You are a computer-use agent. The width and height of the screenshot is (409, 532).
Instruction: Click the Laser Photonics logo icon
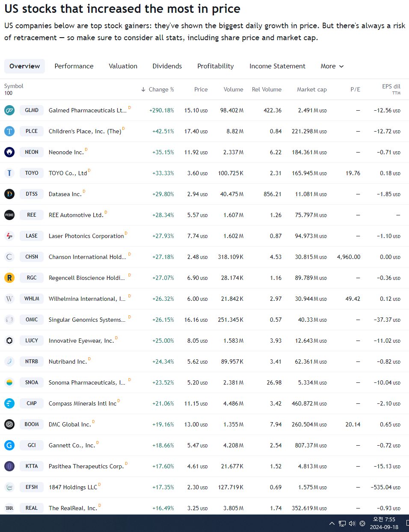[9, 236]
